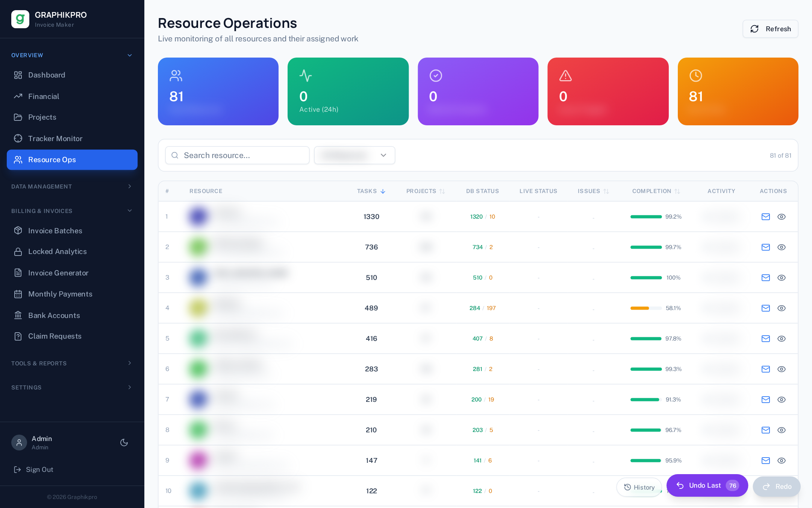
Task: Click the row 4 yellow avatar
Action: 198,308
